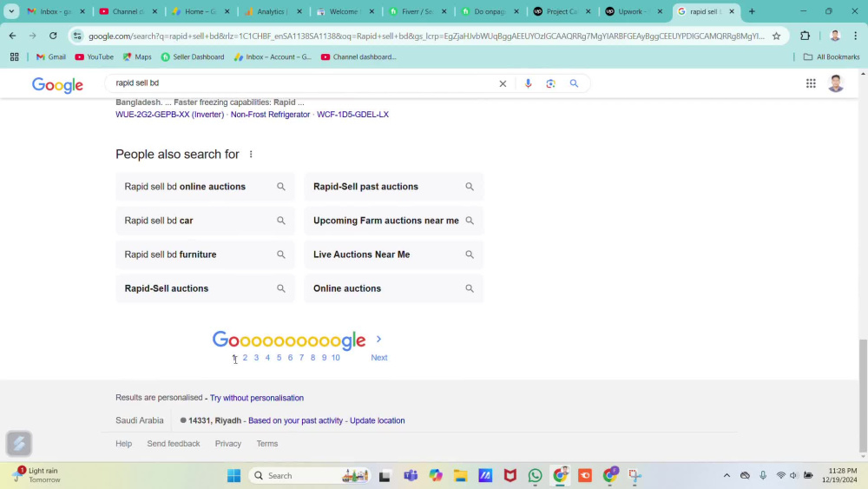This screenshot has width=868, height=489.
Task: Click into the Google search input field
Action: point(302,83)
